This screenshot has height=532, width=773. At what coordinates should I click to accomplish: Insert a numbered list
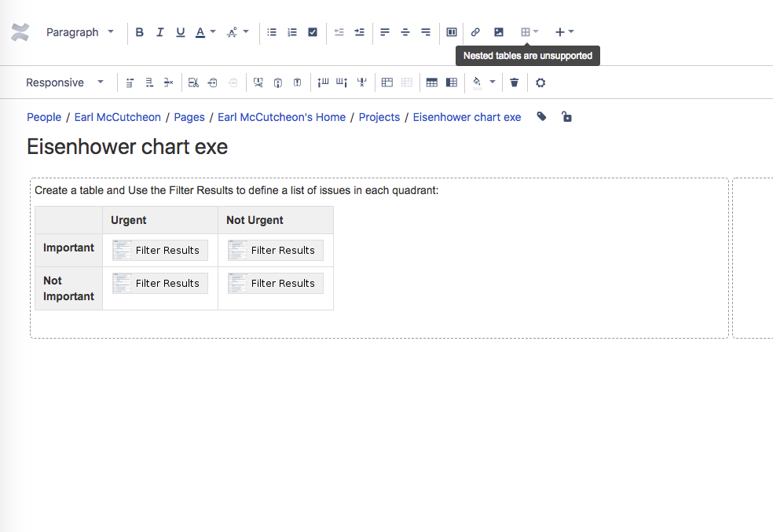tap(292, 32)
